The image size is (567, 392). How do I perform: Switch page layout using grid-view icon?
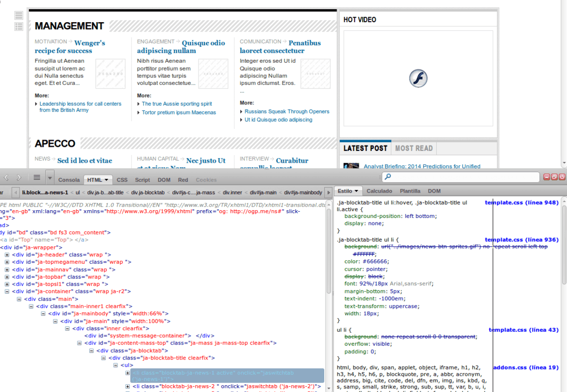click(19, 26)
